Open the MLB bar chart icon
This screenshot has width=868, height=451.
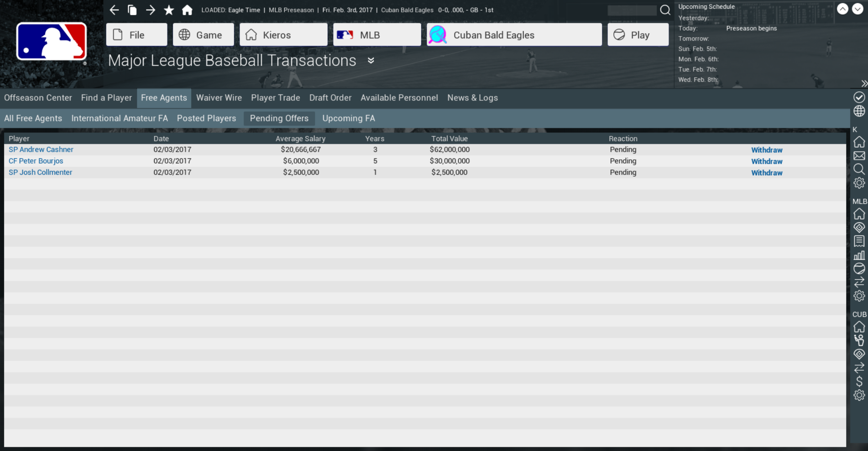859,255
